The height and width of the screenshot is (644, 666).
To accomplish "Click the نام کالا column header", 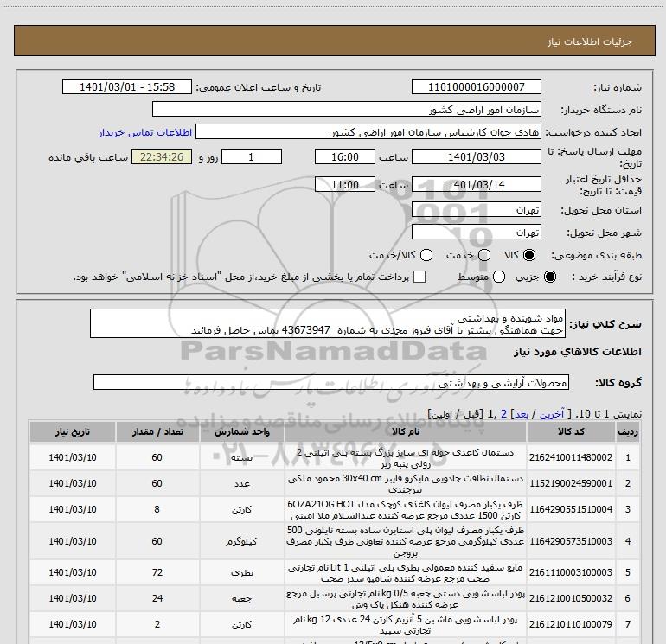I will 405,431.
